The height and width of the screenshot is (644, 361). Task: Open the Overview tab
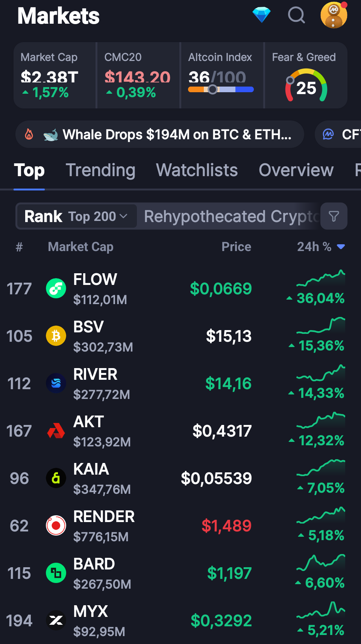(x=296, y=170)
